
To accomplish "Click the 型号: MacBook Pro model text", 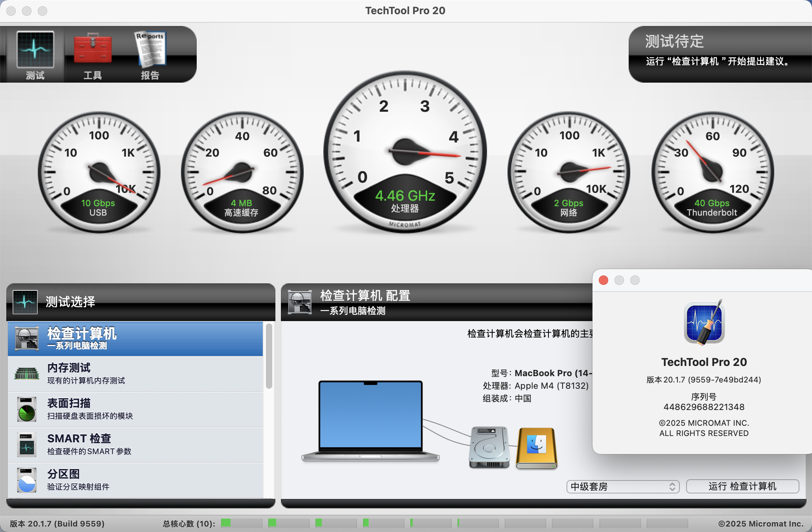I will click(x=542, y=373).
